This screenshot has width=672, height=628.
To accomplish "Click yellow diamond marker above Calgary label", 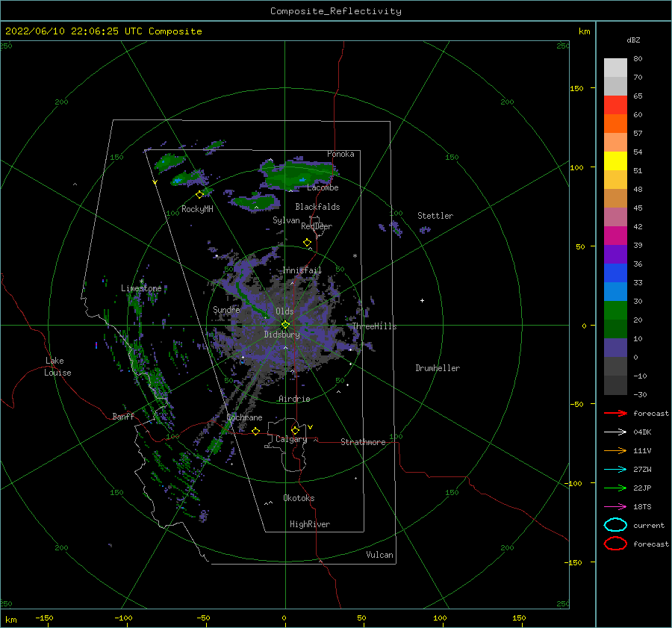I will coord(295,430).
